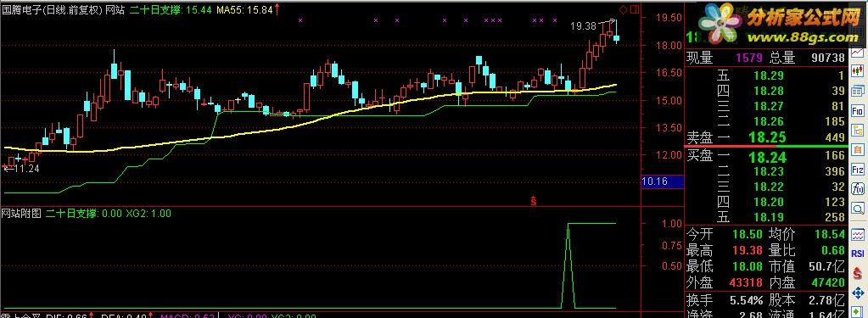Open the sector tree structure icon
Screen dimensions: 868x318
[858, 130]
